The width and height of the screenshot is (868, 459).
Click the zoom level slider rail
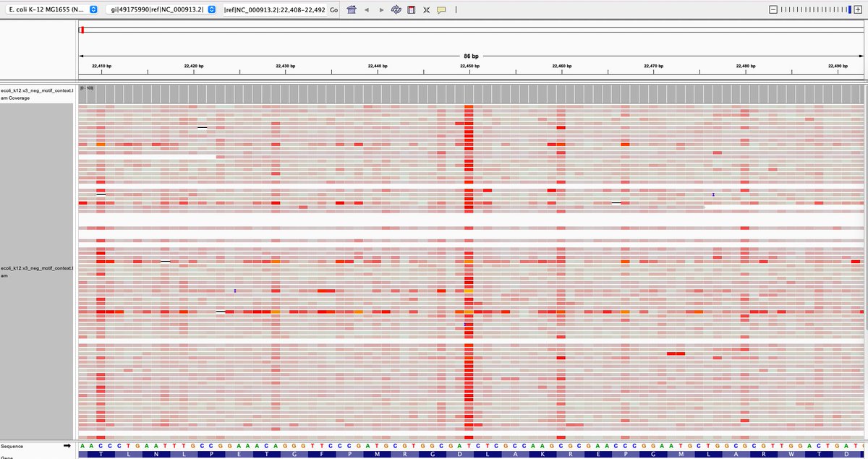pyautogui.click(x=817, y=9)
